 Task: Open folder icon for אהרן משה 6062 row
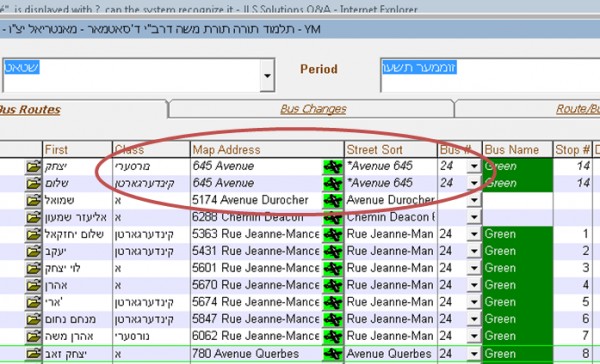(33, 336)
